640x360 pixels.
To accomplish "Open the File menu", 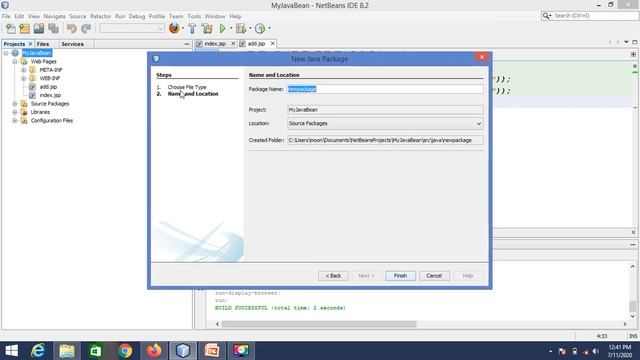I will point(6,16).
